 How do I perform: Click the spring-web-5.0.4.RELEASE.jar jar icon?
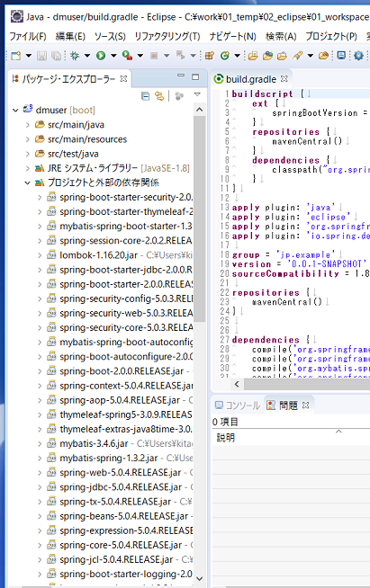pos(51,473)
